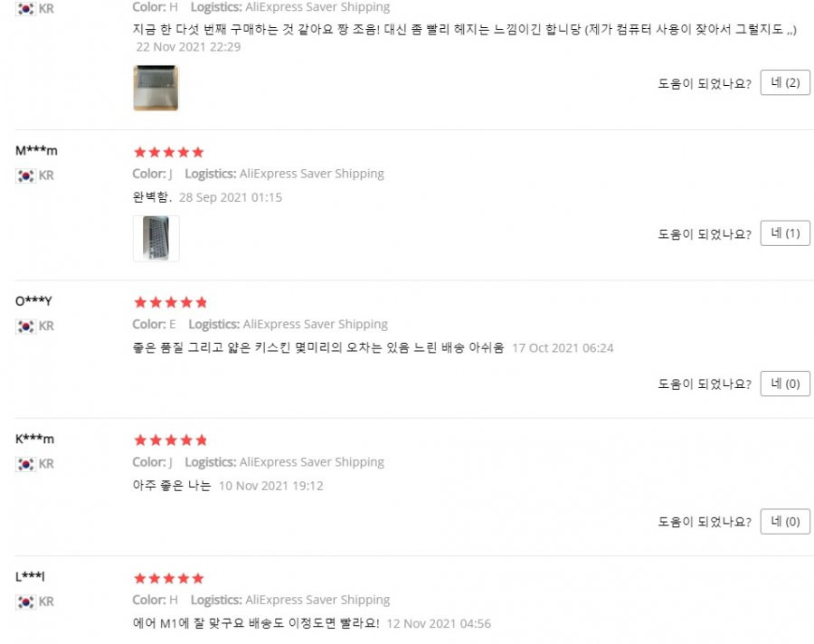Click 네 (1) on M***m's review
814x644 pixels.
click(x=785, y=233)
